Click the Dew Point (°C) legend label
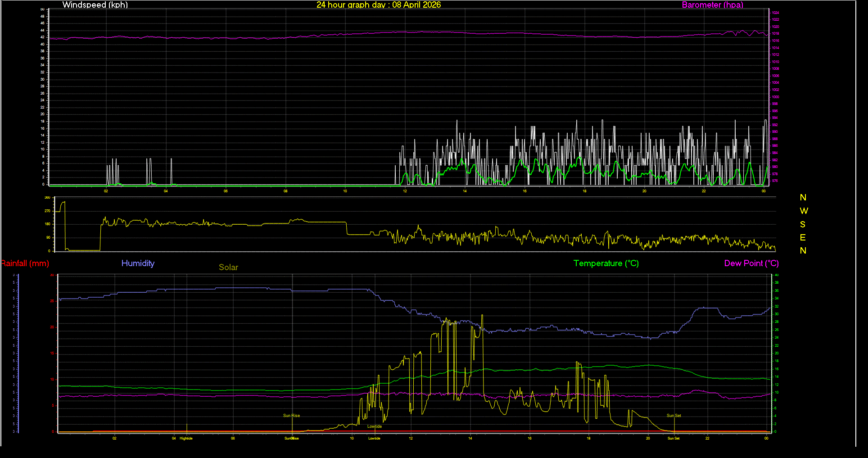The height and width of the screenshot is (458, 868). click(751, 263)
